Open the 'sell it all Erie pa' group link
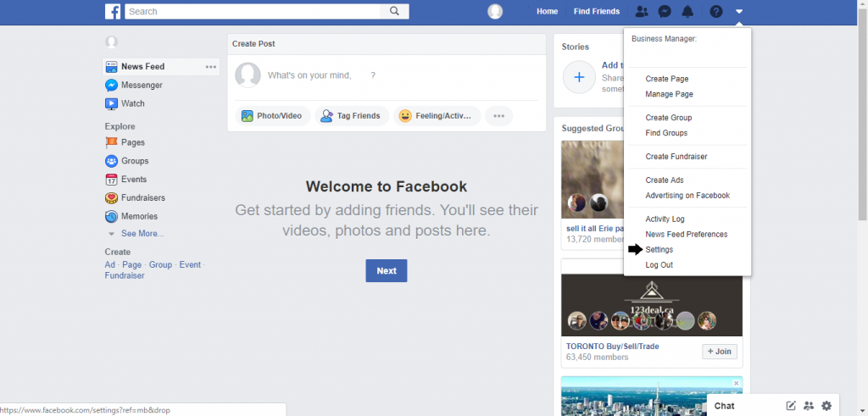Image resolution: width=868 pixels, height=416 pixels. 595,229
